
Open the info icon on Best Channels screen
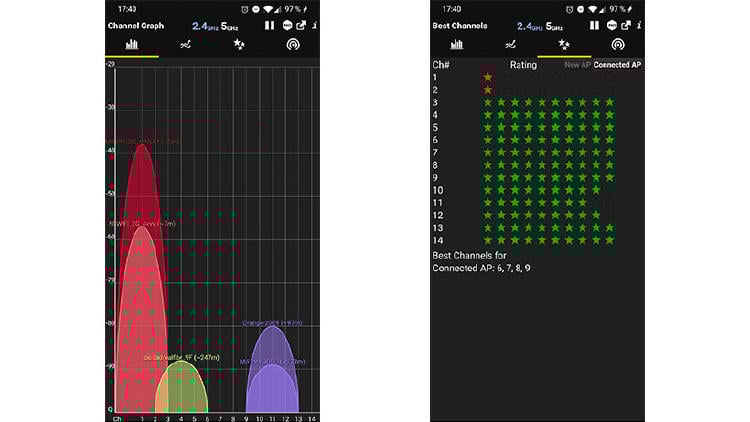(640, 25)
